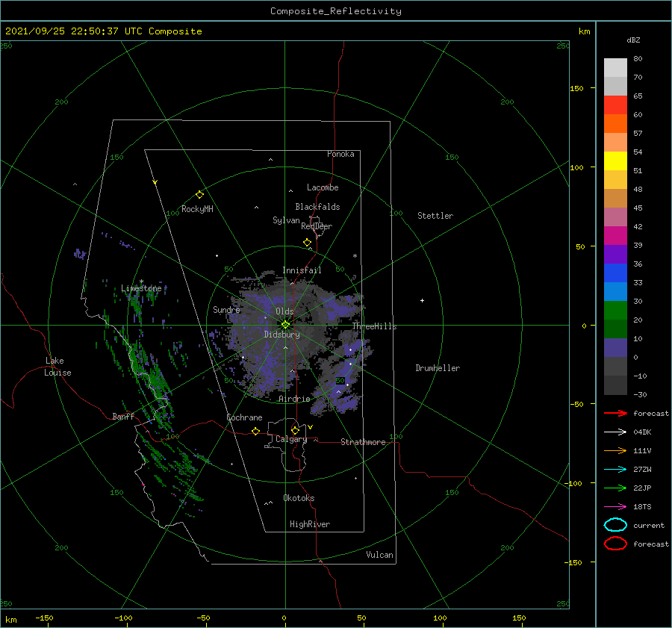Click the dBZ legend heading

[633, 40]
